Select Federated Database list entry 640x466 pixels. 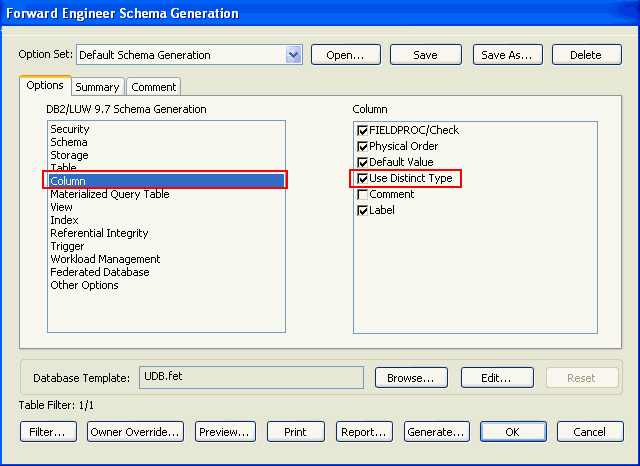[x=100, y=272]
